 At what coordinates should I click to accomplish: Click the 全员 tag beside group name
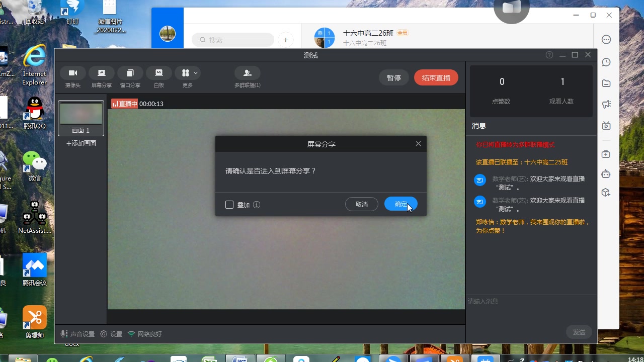click(x=403, y=33)
